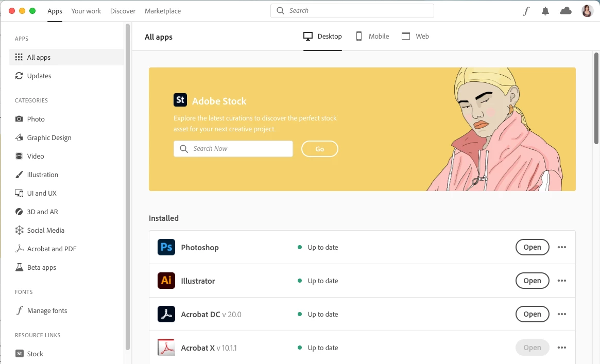Image resolution: width=600 pixels, height=364 pixels.
Task: Click the Installed section heading
Action: pyautogui.click(x=164, y=218)
